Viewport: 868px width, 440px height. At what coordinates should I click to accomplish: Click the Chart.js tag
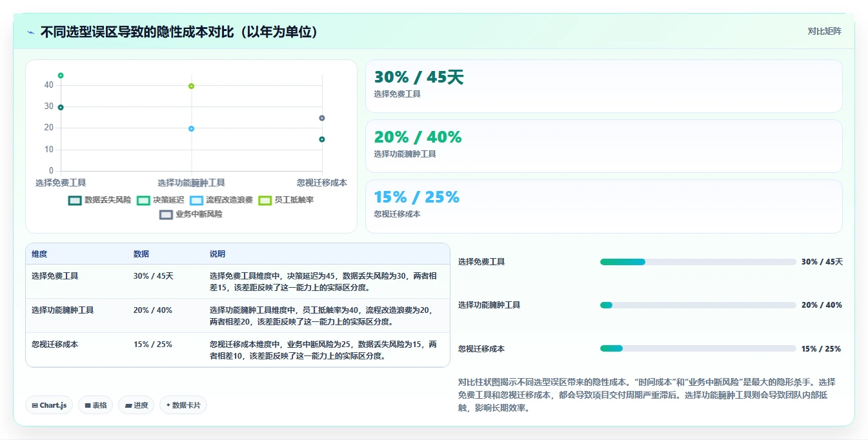point(49,405)
